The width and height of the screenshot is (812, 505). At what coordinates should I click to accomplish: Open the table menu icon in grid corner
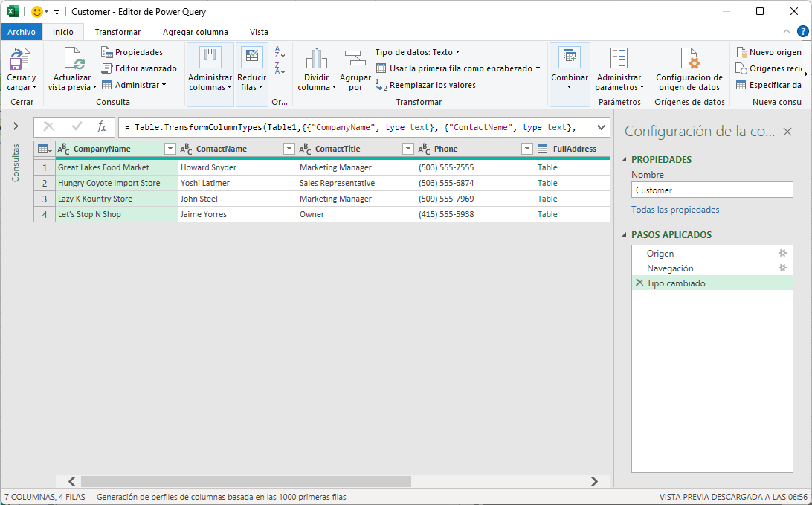pyautogui.click(x=45, y=149)
